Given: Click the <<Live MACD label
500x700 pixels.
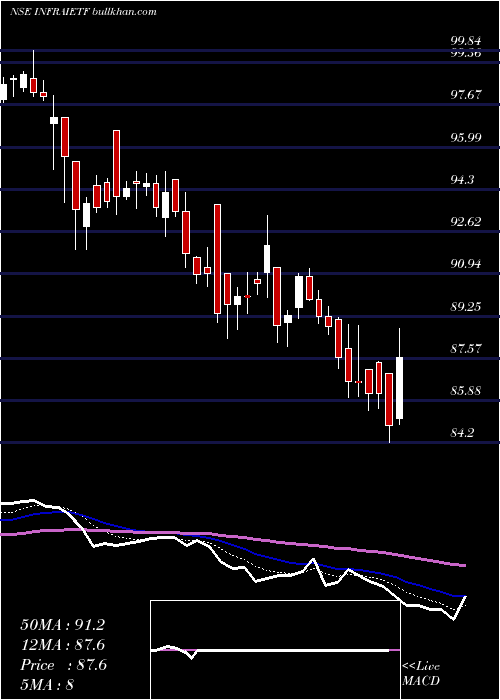Looking at the screenshot, I should (x=421, y=674).
